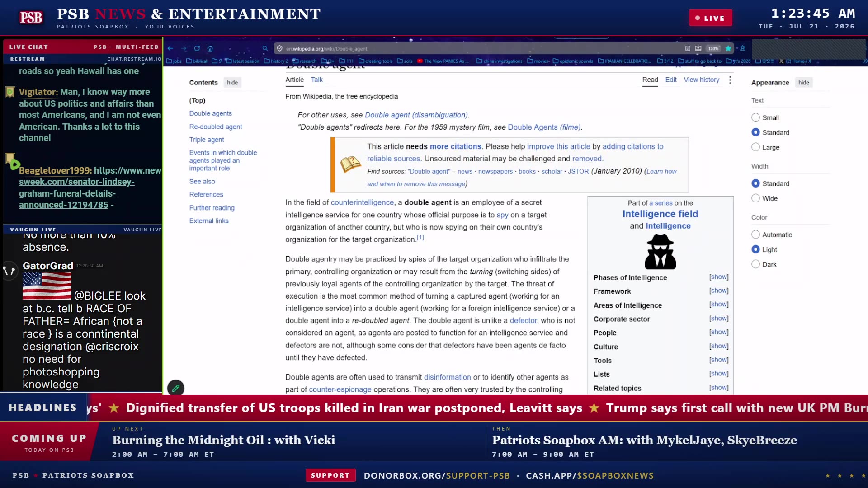
Task: Open 'Double agent (disambiguation)' link
Action: coord(416,115)
